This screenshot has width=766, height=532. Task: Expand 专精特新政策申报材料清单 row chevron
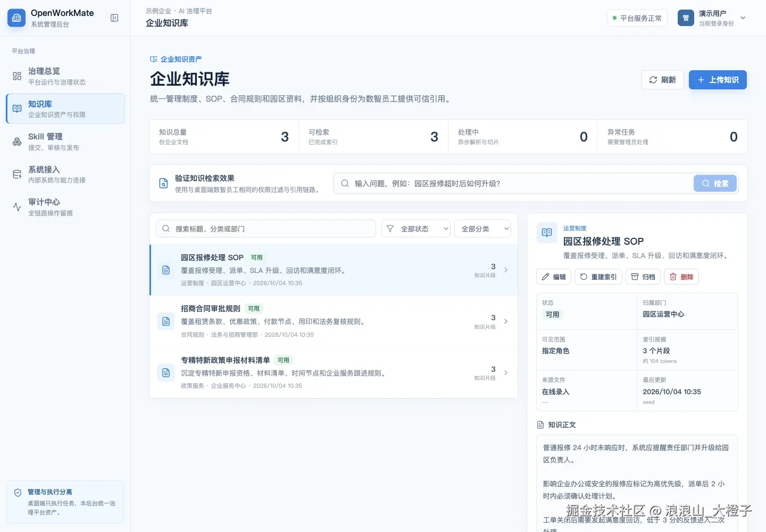(x=506, y=373)
